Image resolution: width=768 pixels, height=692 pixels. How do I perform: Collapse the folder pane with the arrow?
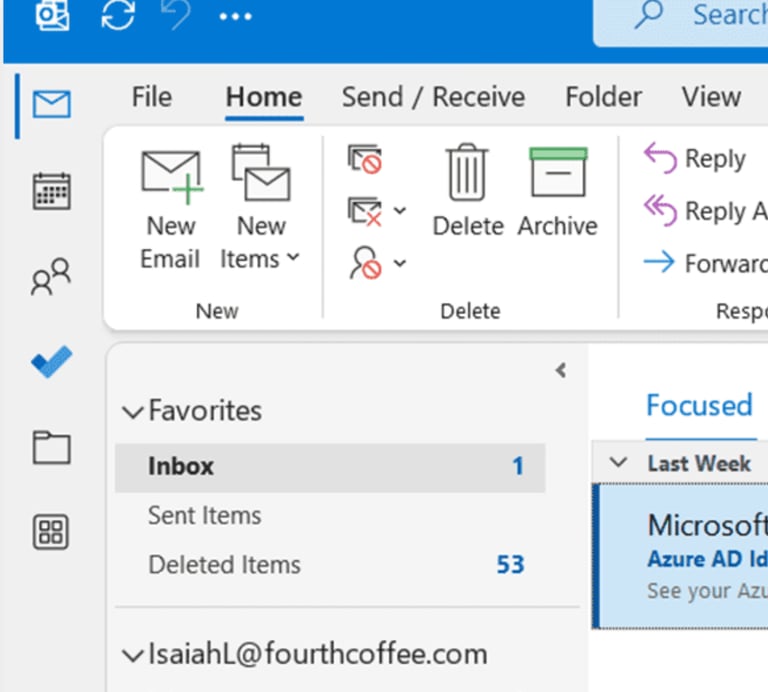click(561, 370)
